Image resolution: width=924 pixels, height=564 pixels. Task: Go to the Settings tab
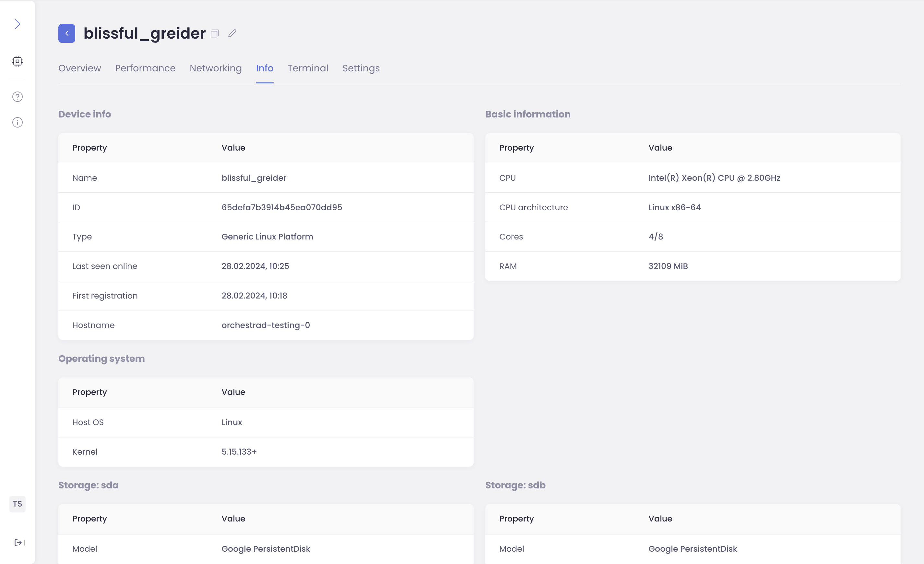[x=361, y=68]
